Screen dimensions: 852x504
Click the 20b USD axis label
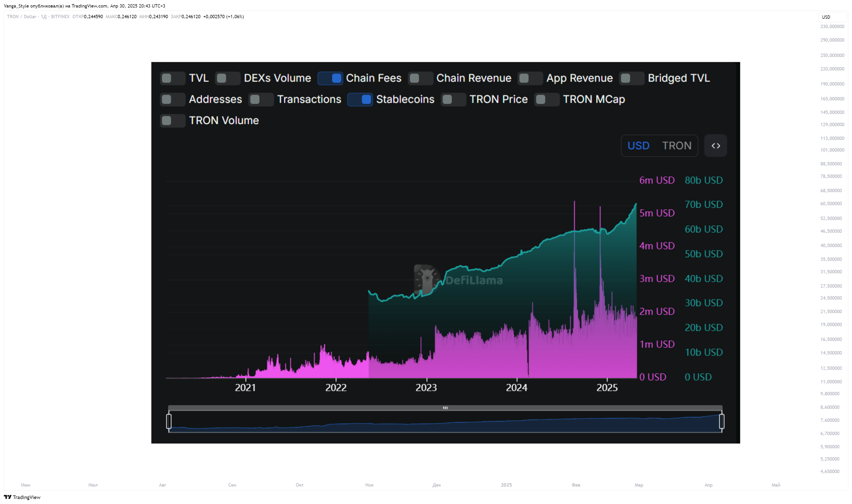(703, 328)
